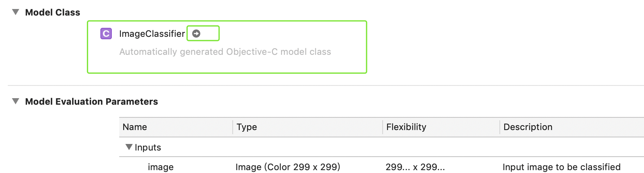Viewport: 644px width, 173px height.
Task: Click the Description column header
Action: [x=528, y=127]
